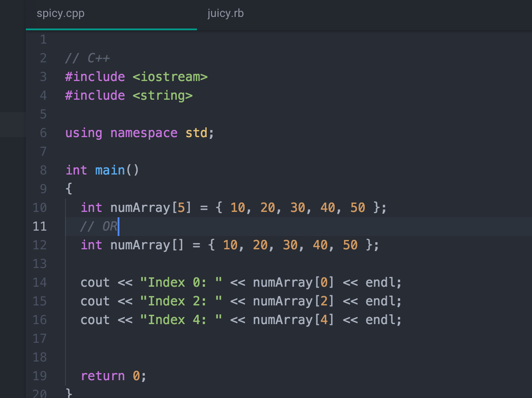This screenshot has height=398, width=532.
Task: Click the "int" keyword on line 8
Action: pyautogui.click(x=76, y=170)
